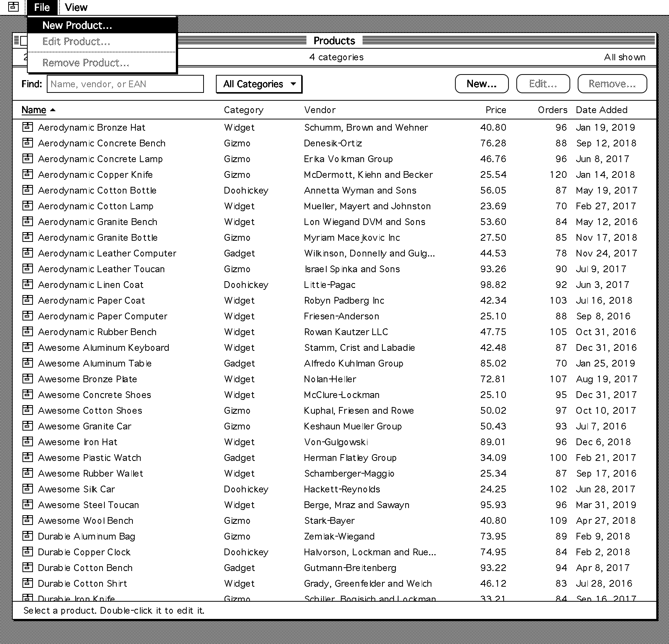Open the File menu
The width and height of the screenshot is (669, 644).
point(42,7)
